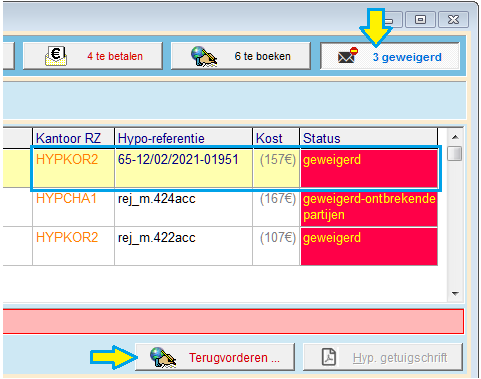
Task: Click the (167€) cost cell
Action: click(x=276, y=207)
